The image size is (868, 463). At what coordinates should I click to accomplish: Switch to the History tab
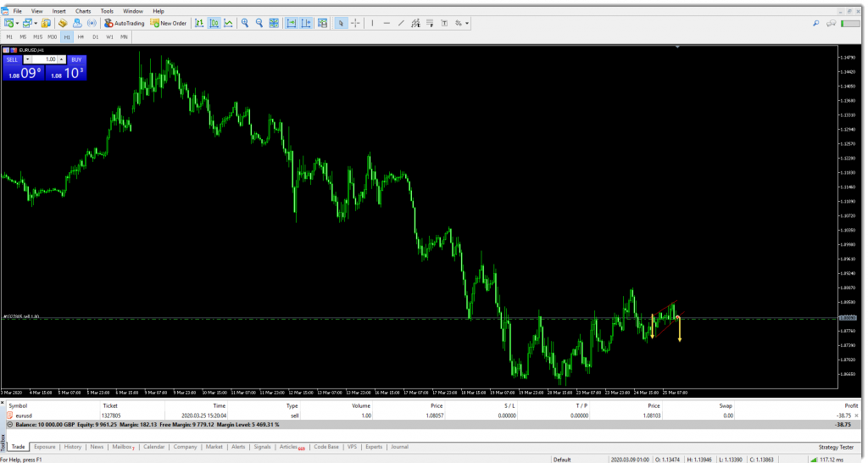tap(73, 446)
